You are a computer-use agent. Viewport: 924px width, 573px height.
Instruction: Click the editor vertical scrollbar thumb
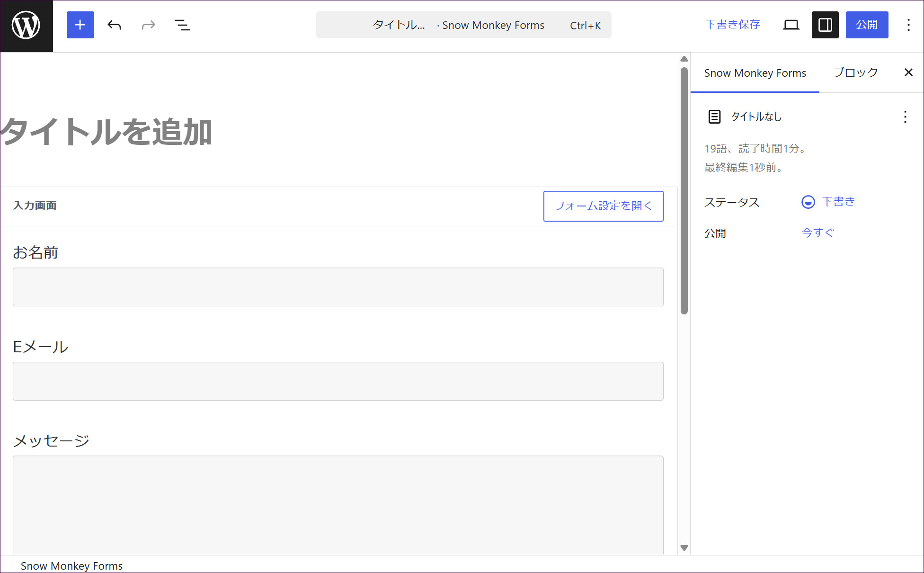pyautogui.click(x=684, y=191)
